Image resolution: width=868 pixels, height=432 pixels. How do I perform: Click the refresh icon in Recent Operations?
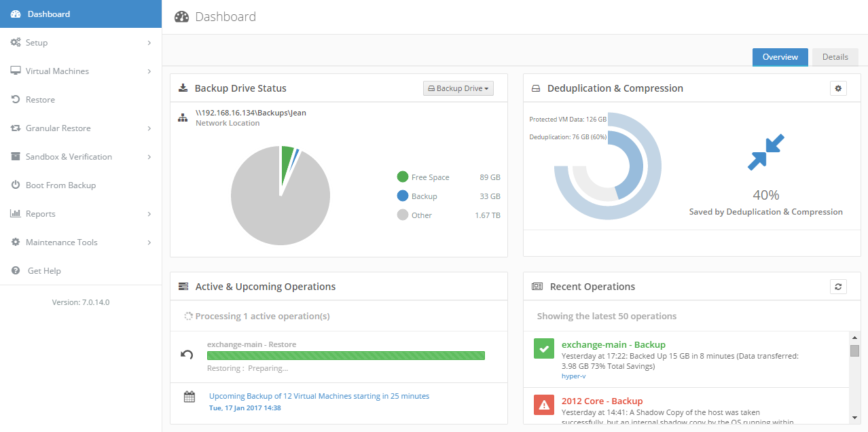[838, 287]
